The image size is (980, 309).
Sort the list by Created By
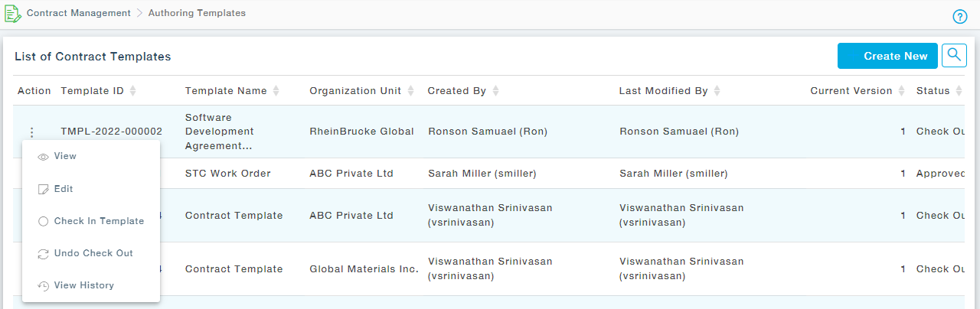(x=495, y=91)
